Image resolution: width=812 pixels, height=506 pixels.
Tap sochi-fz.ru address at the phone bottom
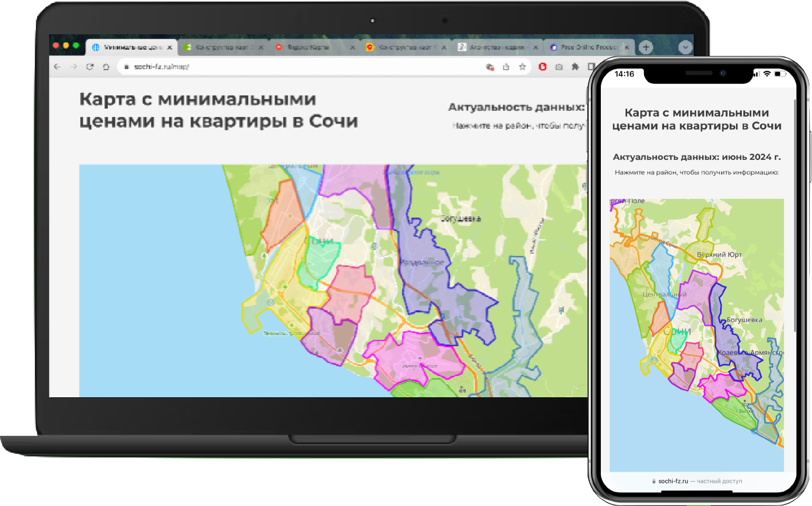673,481
